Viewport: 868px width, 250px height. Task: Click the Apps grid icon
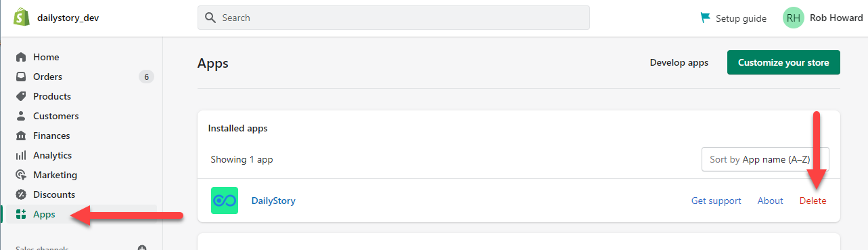click(21, 214)
